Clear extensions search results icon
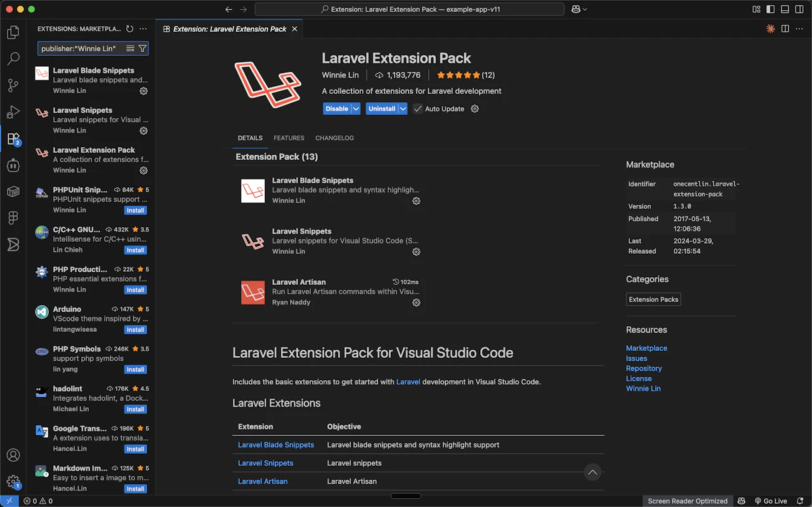 (x=130, y=49)
